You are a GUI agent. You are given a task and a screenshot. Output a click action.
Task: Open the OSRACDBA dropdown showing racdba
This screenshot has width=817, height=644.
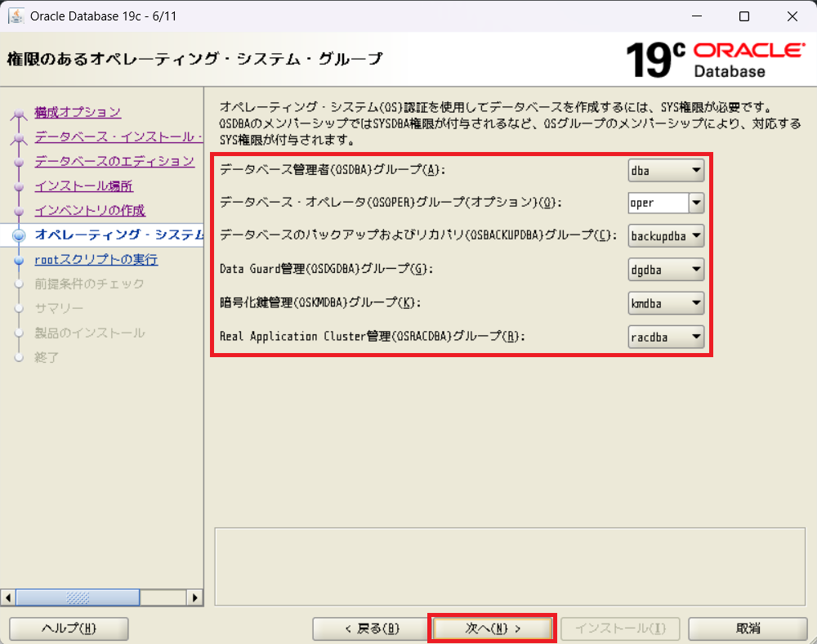[666, 336]
